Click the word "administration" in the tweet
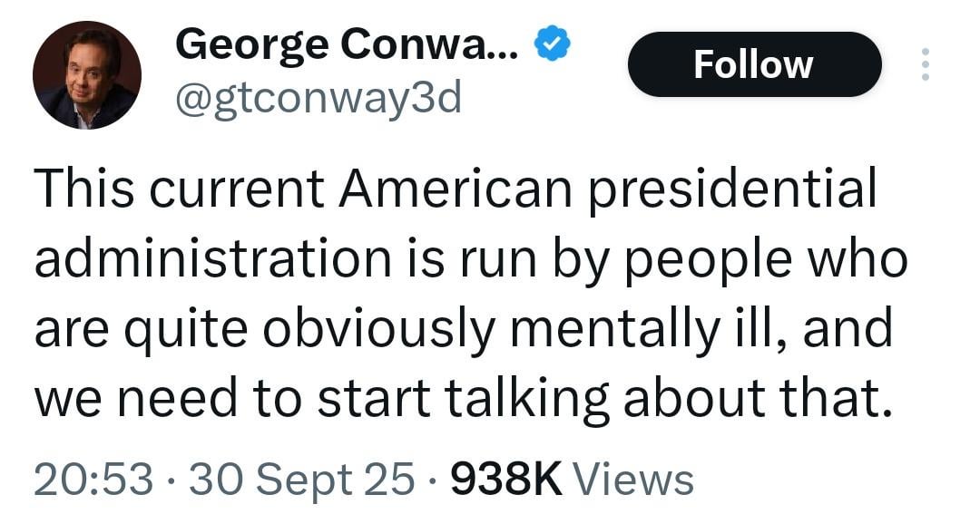This screenshot has height=514, width=980. click(x=211, y=260)
